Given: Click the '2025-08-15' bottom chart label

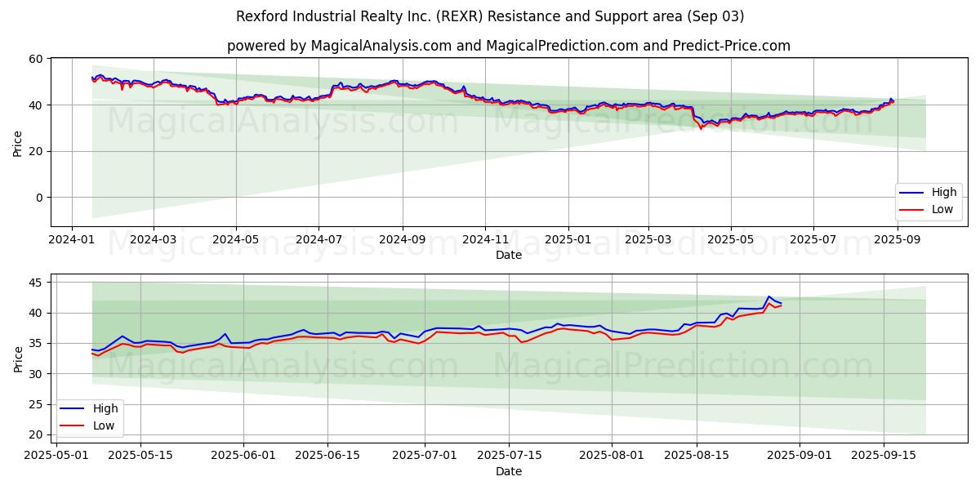Looking at the screenshot, I should pyautogui.click(x=696, y=456).
